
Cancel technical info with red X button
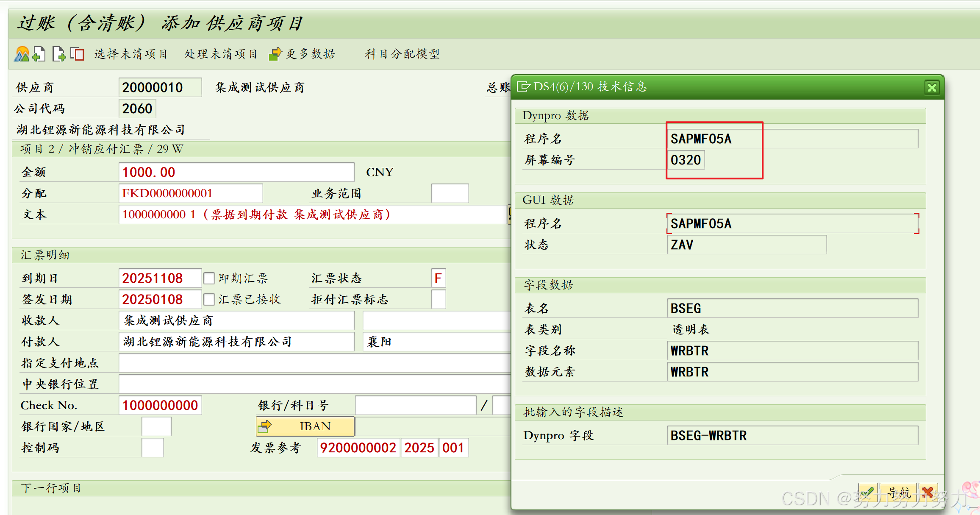coord(928,493)
